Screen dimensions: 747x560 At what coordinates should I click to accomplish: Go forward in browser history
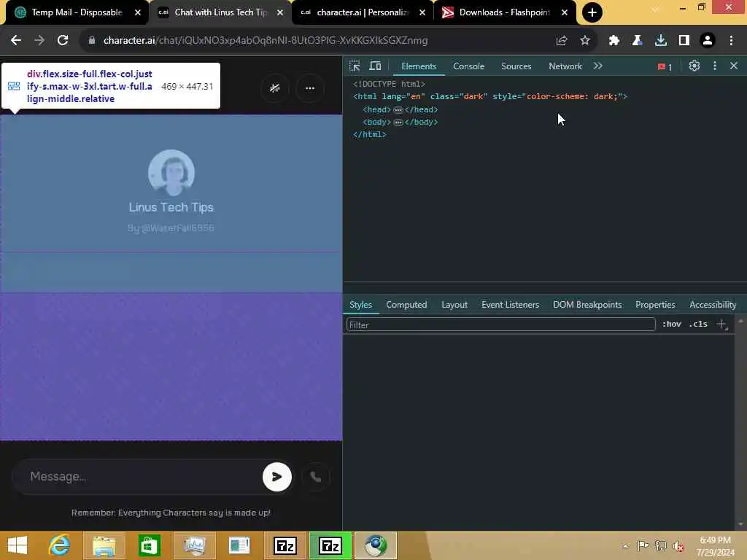point(39,41)
